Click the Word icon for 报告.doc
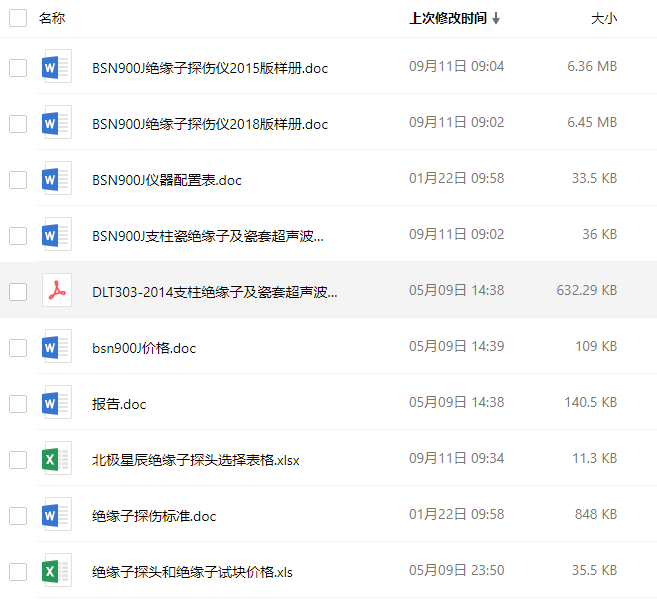The width and height of the screenshot is (657, 615). (57, 402)
